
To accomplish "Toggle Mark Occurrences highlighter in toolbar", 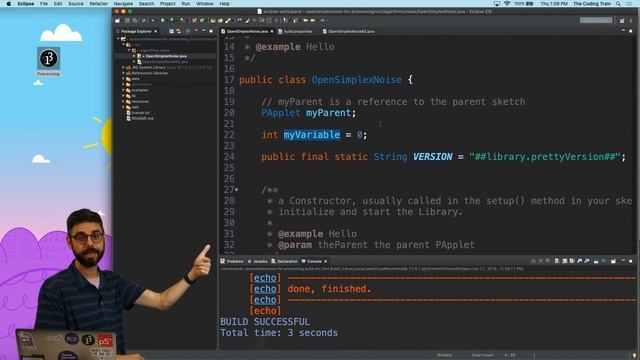I will pyautogui.click(x=247, y=20).
